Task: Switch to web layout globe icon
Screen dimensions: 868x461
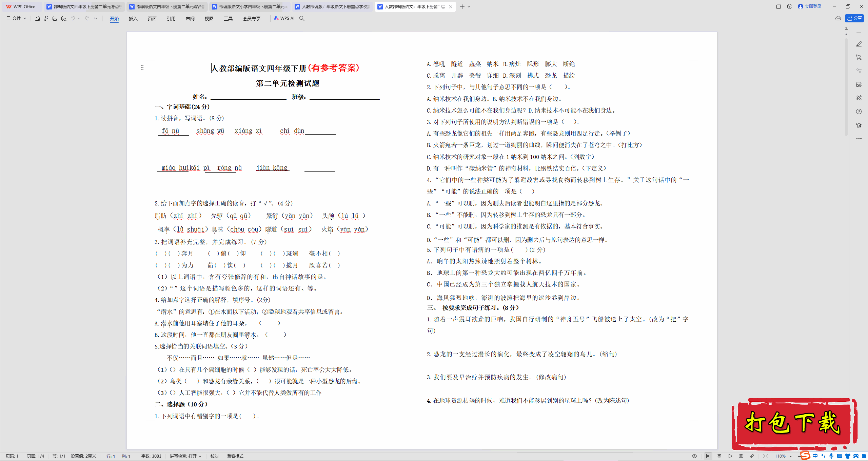Action: click(x=741, y=456)
